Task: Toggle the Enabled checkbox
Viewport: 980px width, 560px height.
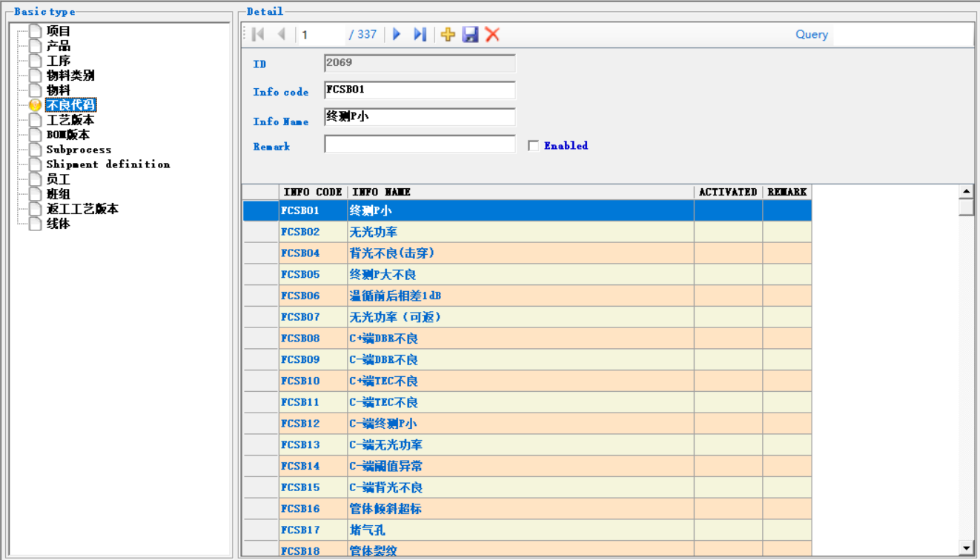Action: point(533,146)
